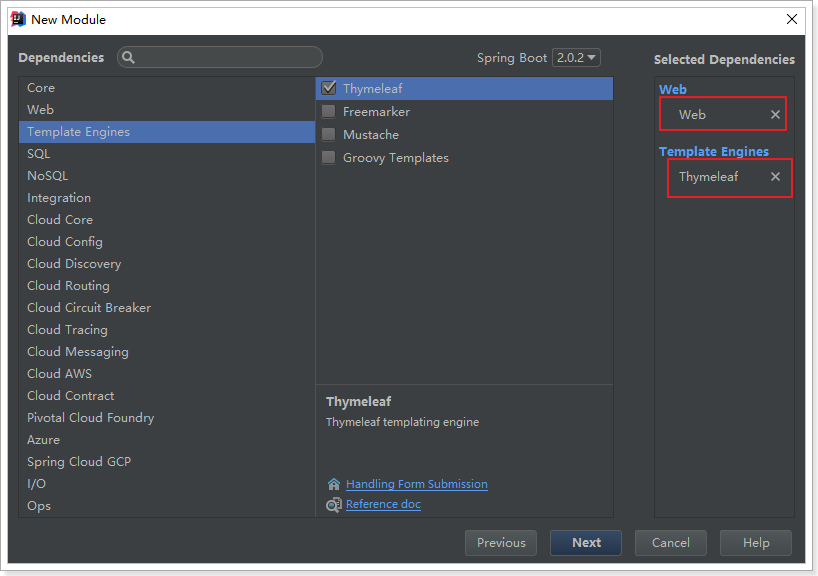
Task: Select the SQL dependency category
Action: point(39,154)
